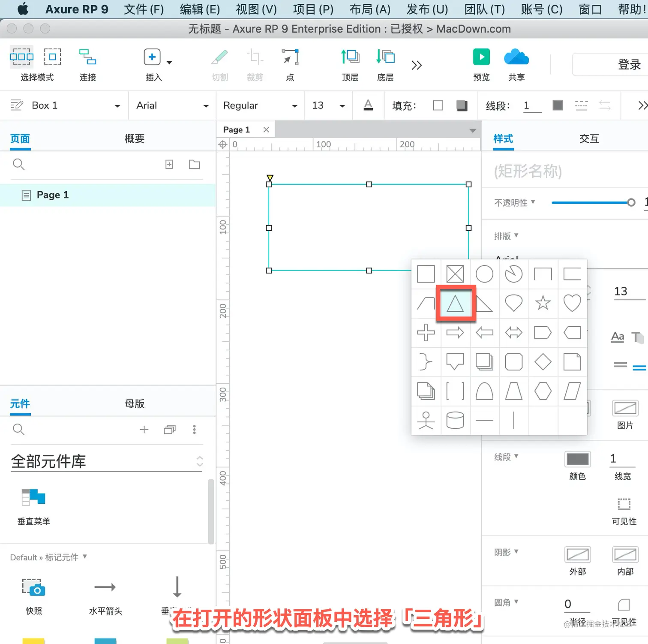Image resolution: width=648 pixels, height=644 pixels.
Task: Choose the hexagon shape
Action: pyautogui.click(x=543, y=391)
